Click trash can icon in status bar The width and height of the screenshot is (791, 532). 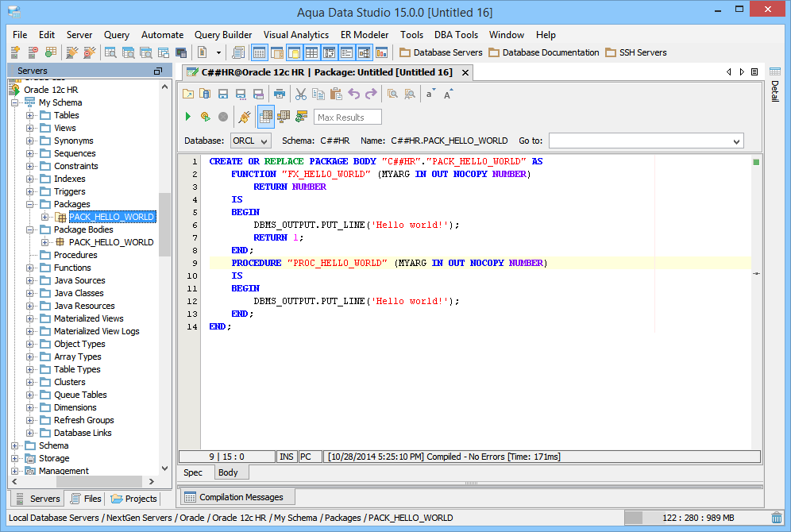coord(776,518)
